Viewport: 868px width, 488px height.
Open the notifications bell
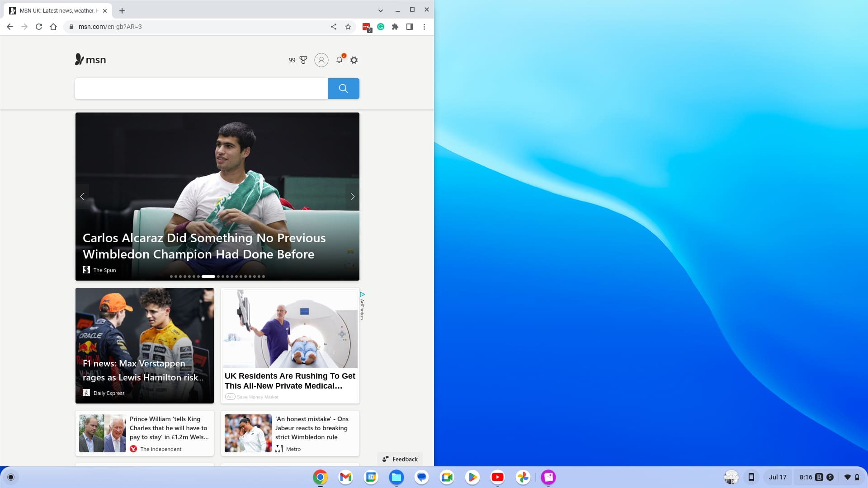[340, 60]
